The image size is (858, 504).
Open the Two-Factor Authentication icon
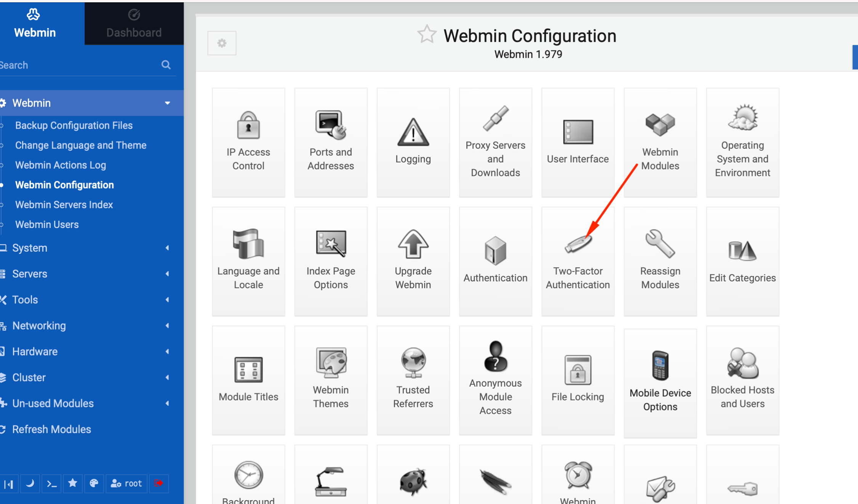point(578,244)
